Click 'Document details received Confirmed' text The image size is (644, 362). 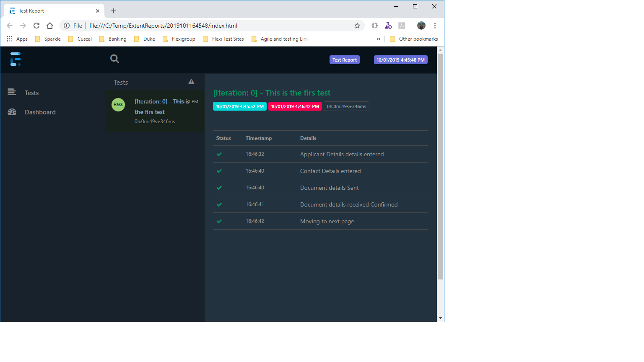pos(349,204)
